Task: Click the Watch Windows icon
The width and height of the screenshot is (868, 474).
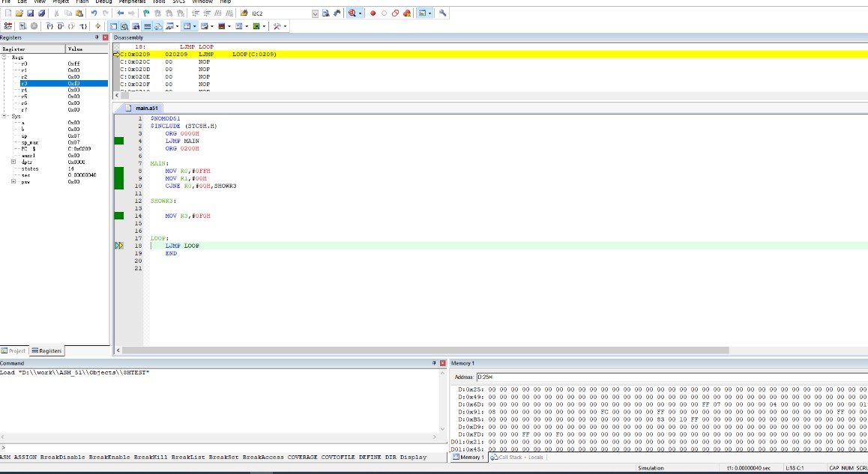Action: pyautogui.click(x=169, y=26)
